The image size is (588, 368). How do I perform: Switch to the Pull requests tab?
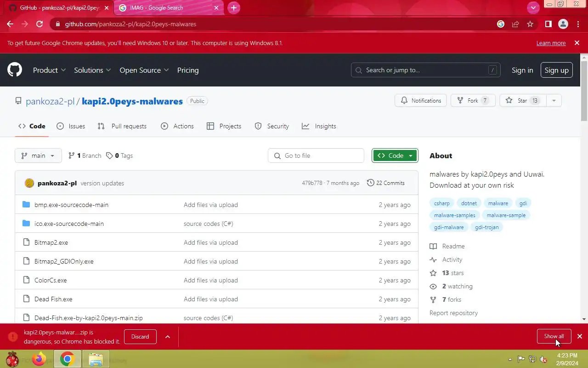point(122,126)
